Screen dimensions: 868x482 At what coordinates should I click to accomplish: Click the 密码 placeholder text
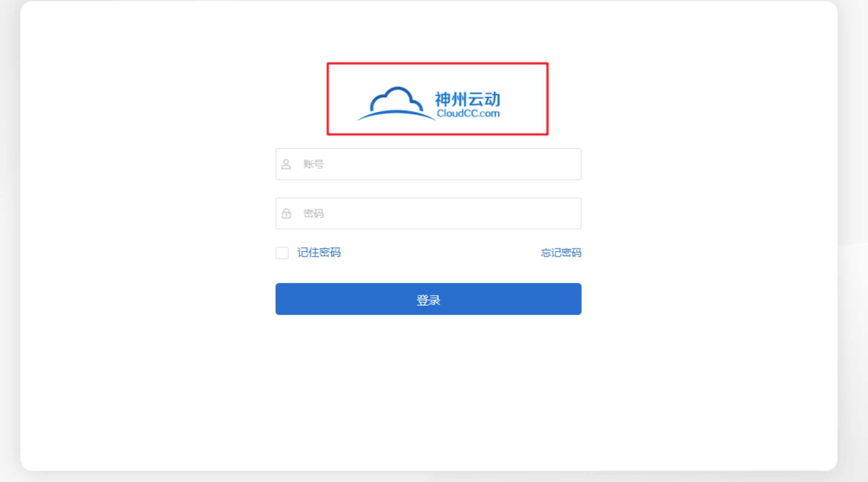tap(313, 213)
